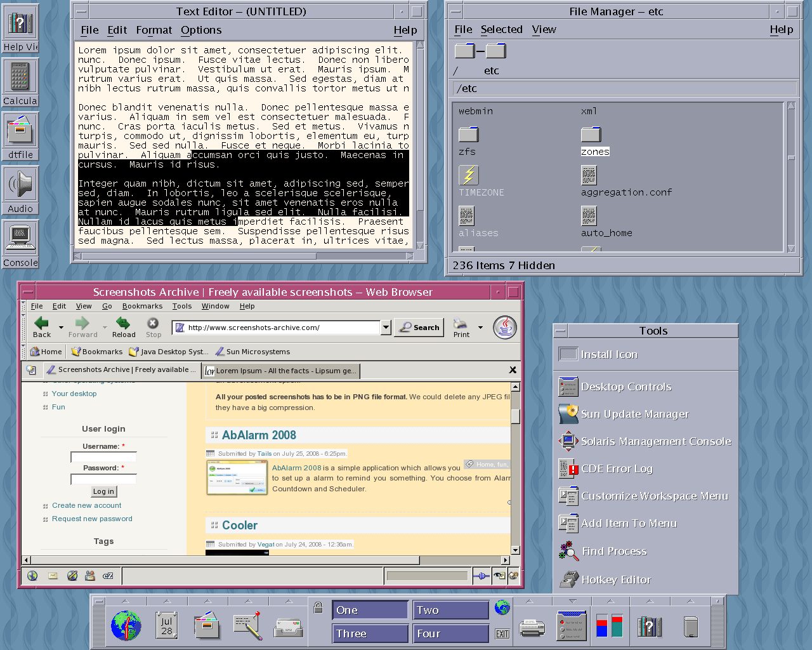Open the Options menu in Text Editor
The image size is (812, 650).
tap(201, 30)
